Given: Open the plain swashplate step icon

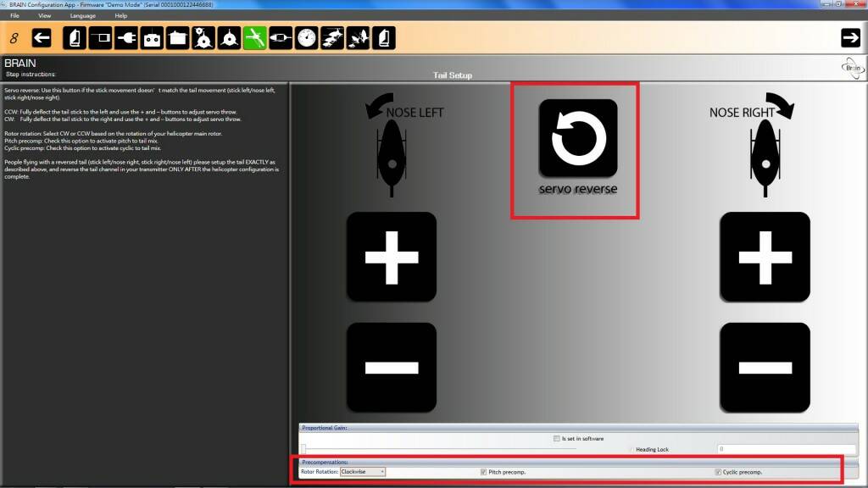Looking at the screenshot, I should [229, 38].
